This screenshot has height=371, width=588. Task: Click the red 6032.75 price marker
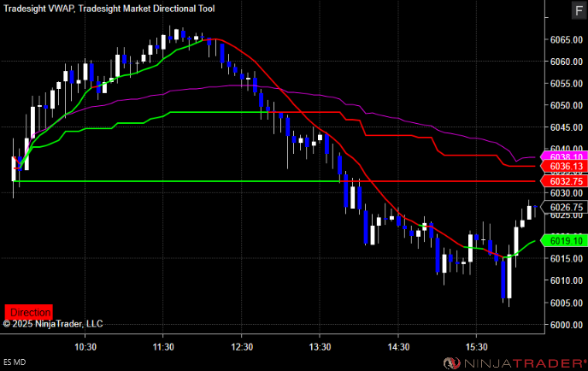pyautogui.click(x=563, y=181)
